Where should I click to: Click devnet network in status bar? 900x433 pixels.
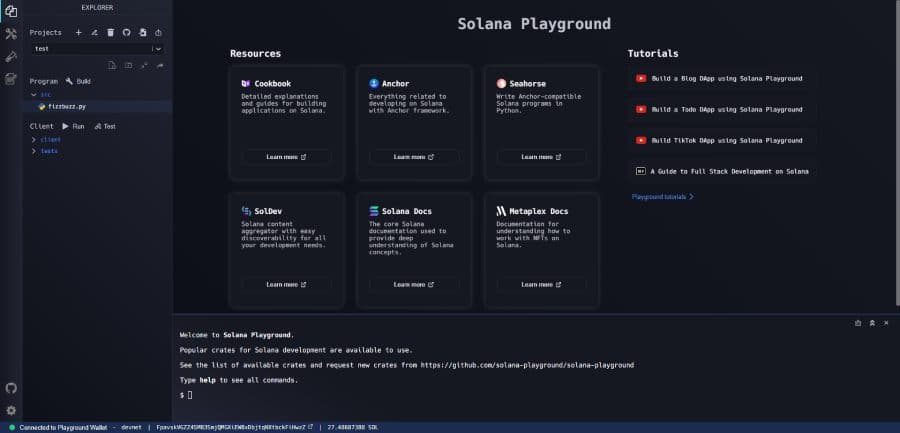pos(131,428)
